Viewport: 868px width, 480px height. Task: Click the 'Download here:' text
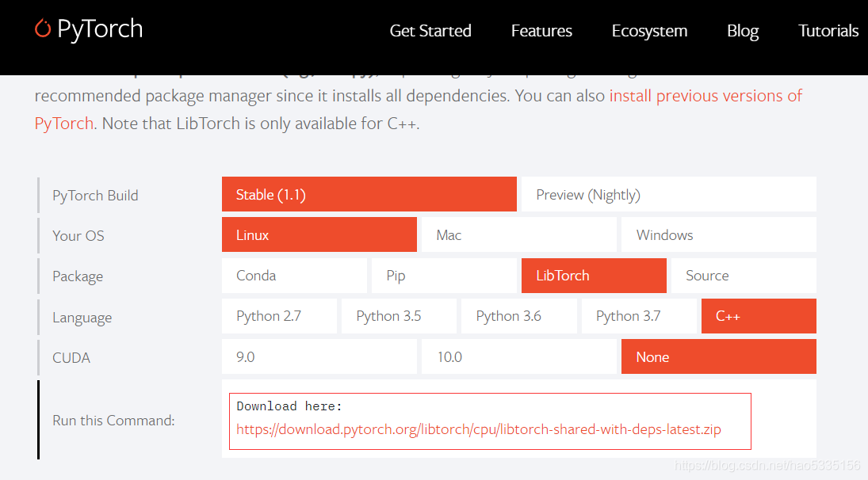tap(289, 406)
